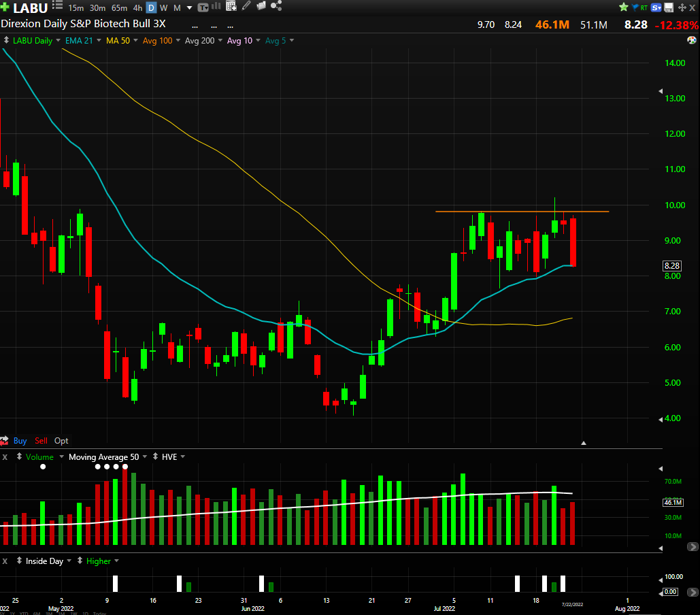Viewport: 700px width, 615px height.
Task: Expand the Volume indicator dropdown
Action: 61,456
